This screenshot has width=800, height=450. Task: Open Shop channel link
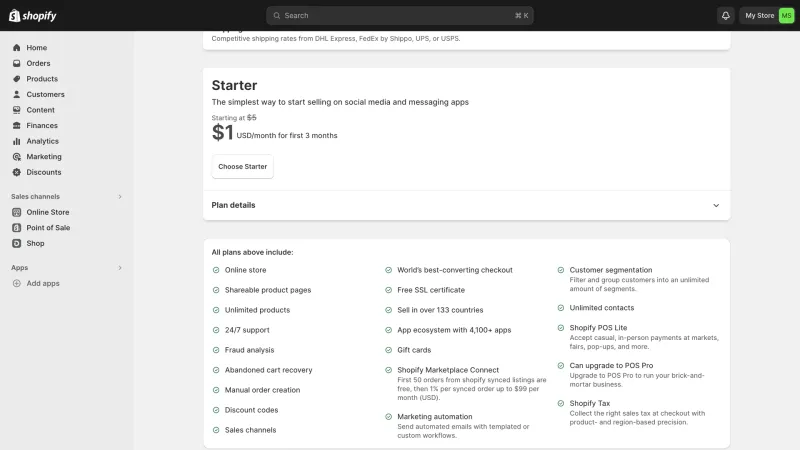pyautogui.click(x=35, y=243)
